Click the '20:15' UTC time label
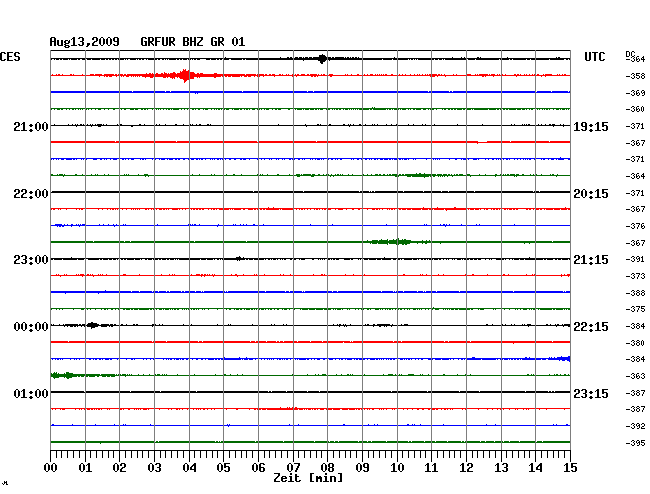Screen dimensions: 650x494 point(591,194)
